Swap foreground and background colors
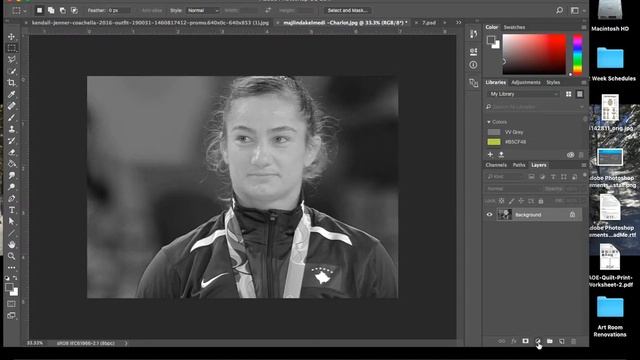Viewport: 640px width, 360px height. point(15,278)
